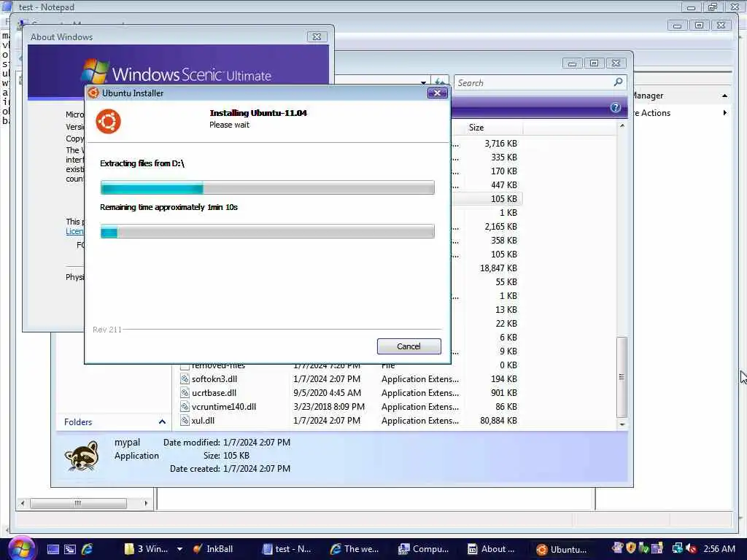The height and width of the screenshot is (560, 747).
Task: Restore down the Notepad window
Action: [x=713, y=7]
